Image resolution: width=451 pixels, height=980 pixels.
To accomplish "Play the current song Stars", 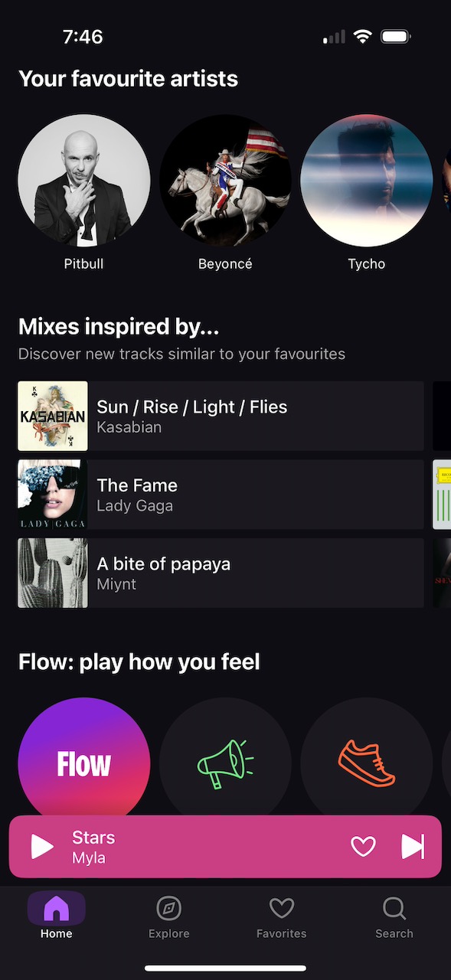I will [41, 846].
